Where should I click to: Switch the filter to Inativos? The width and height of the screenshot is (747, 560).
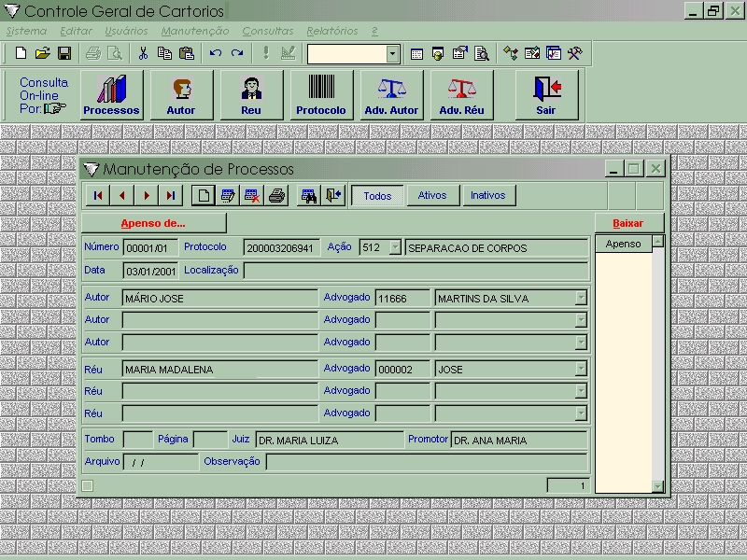(487, 196)
